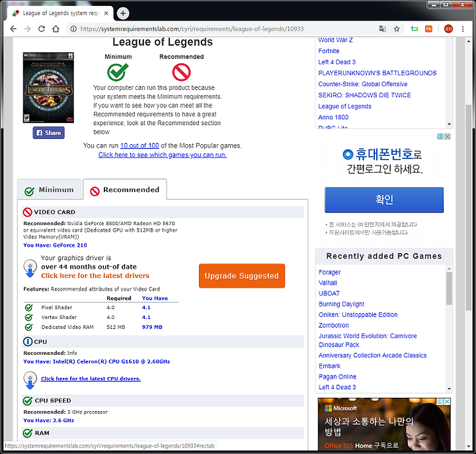Open the home page via house icon
The image size is (476, 454).
[56, 29]
